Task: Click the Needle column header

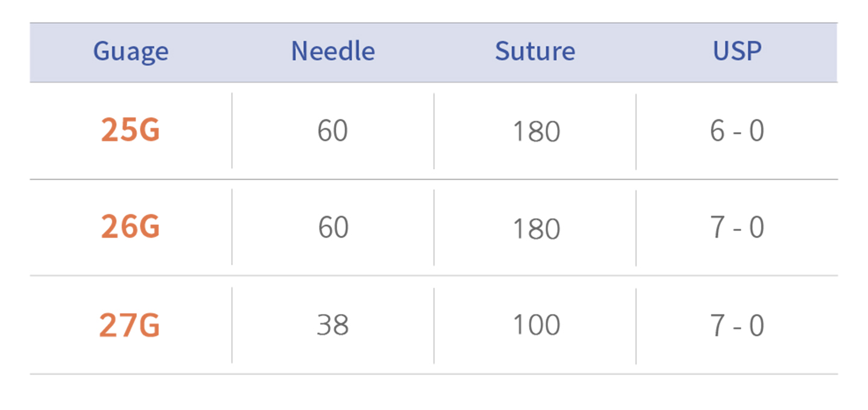Action: tap(333, 52)
